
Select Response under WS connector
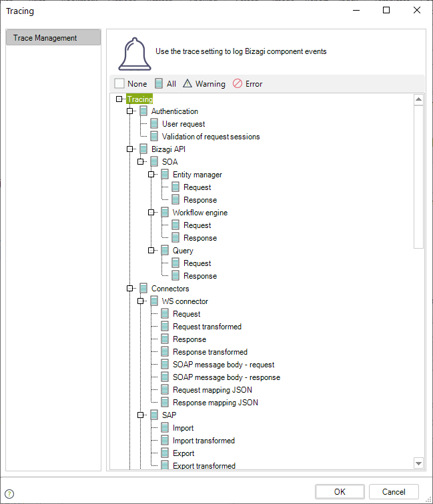pos(189,339)
